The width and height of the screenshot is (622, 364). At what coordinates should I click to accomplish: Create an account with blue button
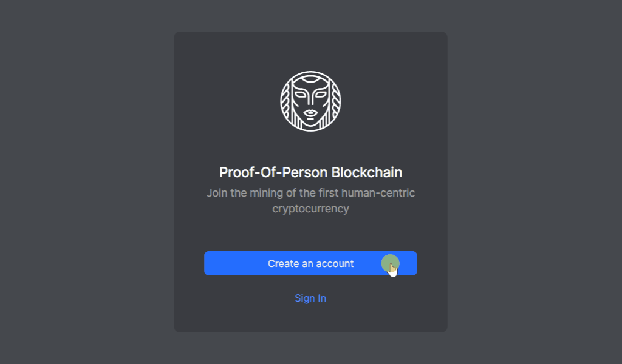[x=310, y=263]
